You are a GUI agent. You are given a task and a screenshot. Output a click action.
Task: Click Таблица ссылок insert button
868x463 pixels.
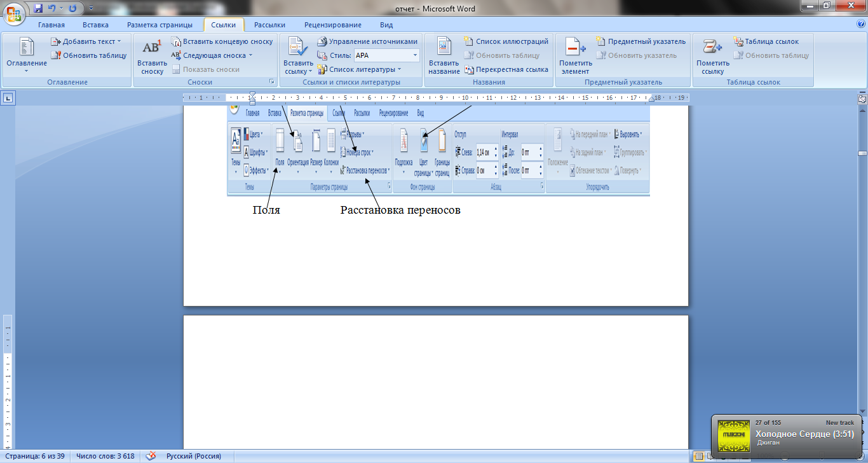pyautogui.click(x=766, y=41)
